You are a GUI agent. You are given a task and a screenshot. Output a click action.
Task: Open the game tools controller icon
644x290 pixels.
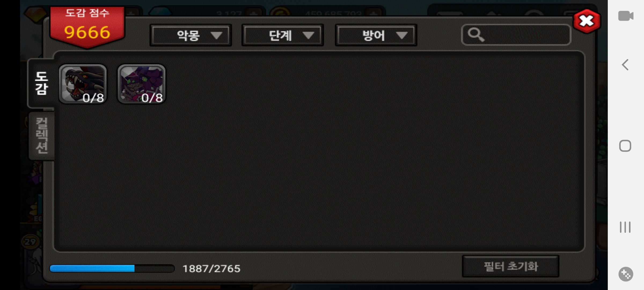coord(626,274)
